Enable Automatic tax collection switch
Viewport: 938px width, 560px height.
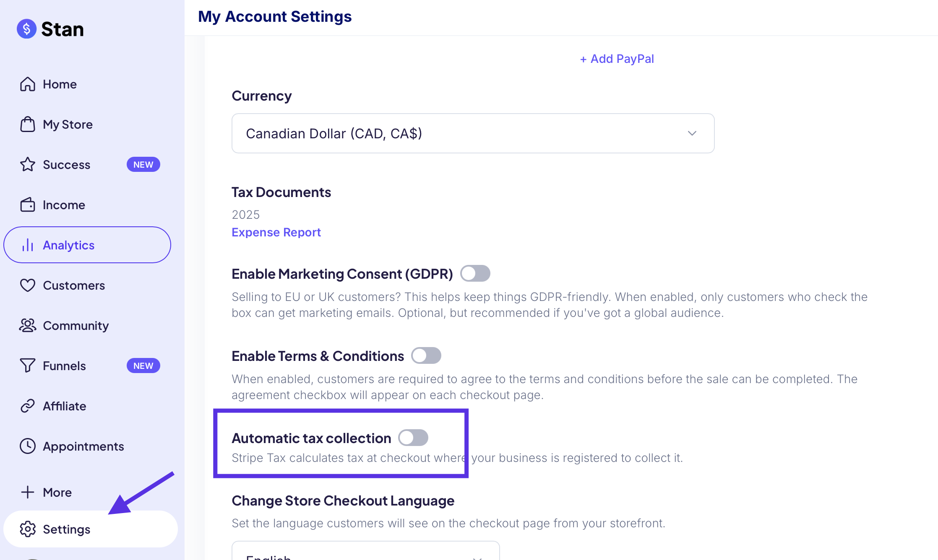click(x=413, y=438)
